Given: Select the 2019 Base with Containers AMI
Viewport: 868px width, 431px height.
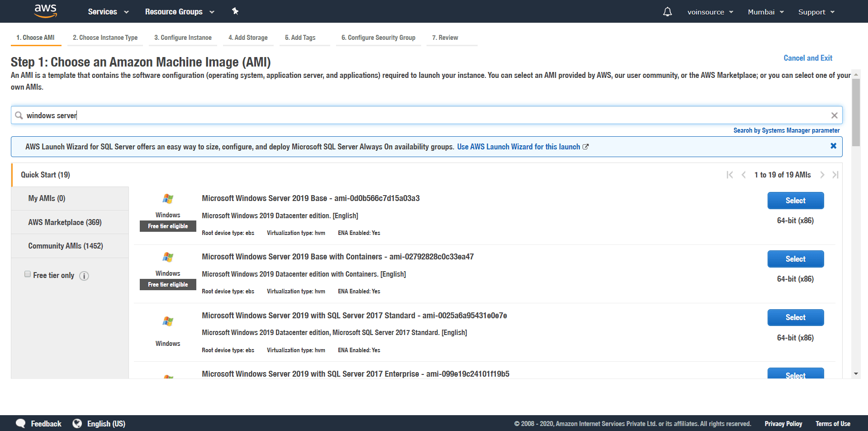Looking at the screenshot, I should [795, 259].
